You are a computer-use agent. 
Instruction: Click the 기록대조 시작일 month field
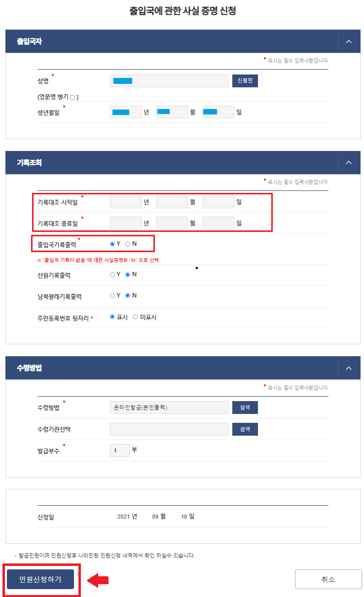172,202
